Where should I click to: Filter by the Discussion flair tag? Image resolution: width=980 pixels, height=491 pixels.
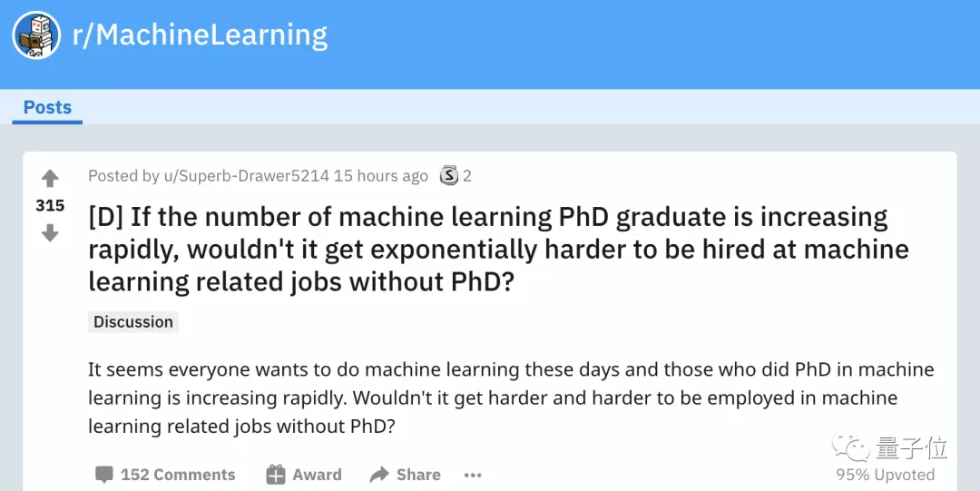click(x=133, y=322)
